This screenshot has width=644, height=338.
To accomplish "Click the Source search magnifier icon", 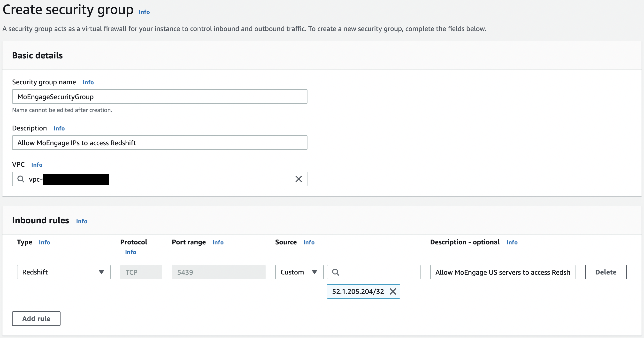I will (x=336, y=272).
